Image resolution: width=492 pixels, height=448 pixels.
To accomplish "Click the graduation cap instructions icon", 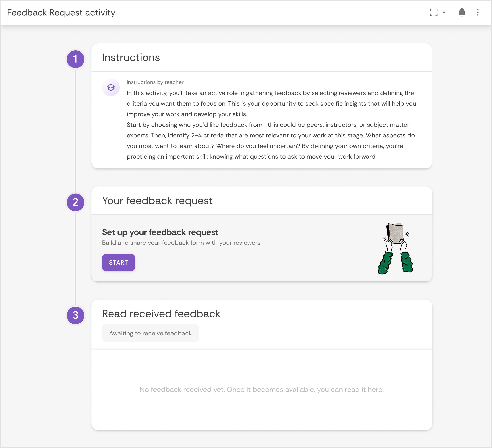I will (111, 87).
